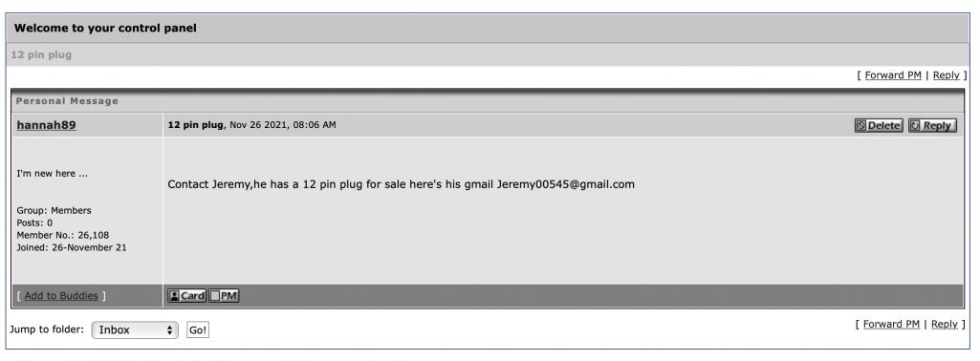Click the Nov 26 2021 message timestamp
Image resolution: width=980 pixels, height=361 pixels.
coord(282,125)
